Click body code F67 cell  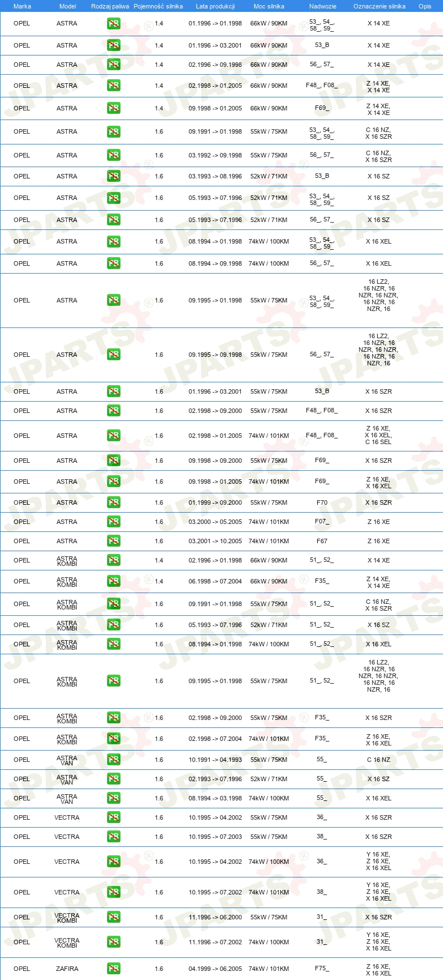point(322,541)
